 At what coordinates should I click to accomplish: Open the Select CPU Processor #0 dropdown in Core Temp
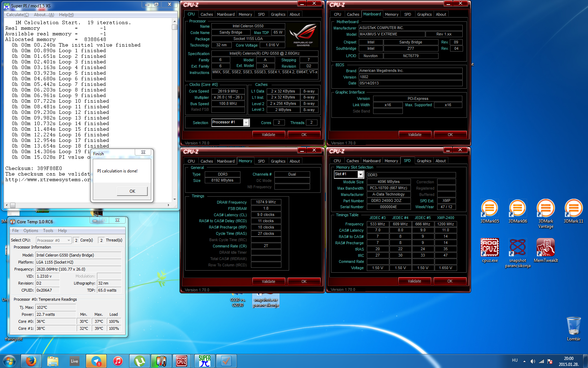coord(54,240)
